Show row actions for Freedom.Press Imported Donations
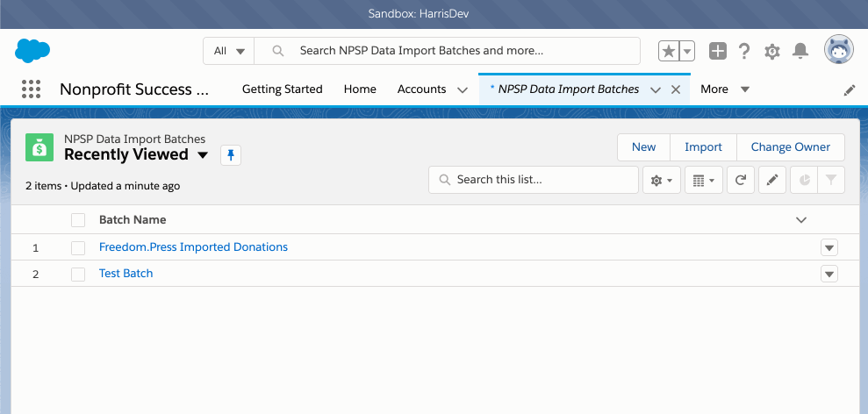This screenshot has width=868, height=414. [x=829, y=247]
